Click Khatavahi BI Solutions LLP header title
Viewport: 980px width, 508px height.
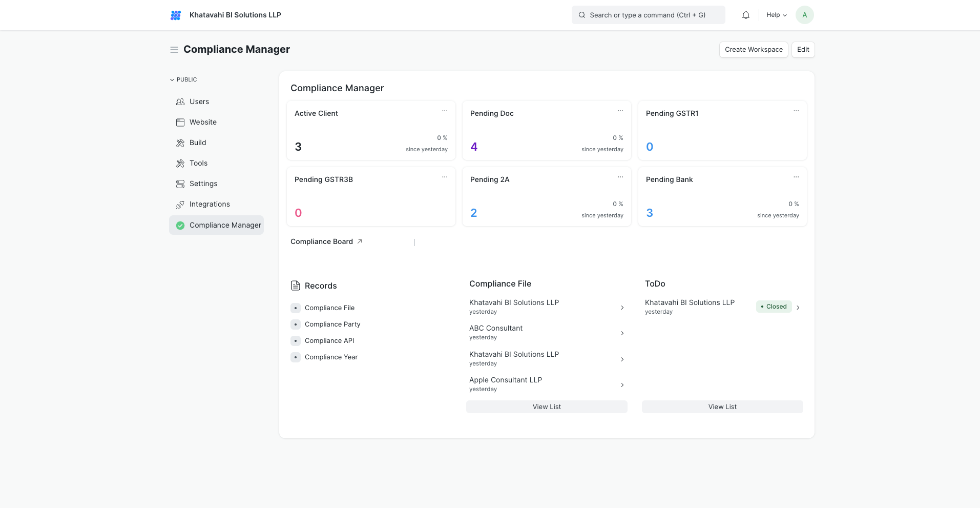[x=235, y=15]
